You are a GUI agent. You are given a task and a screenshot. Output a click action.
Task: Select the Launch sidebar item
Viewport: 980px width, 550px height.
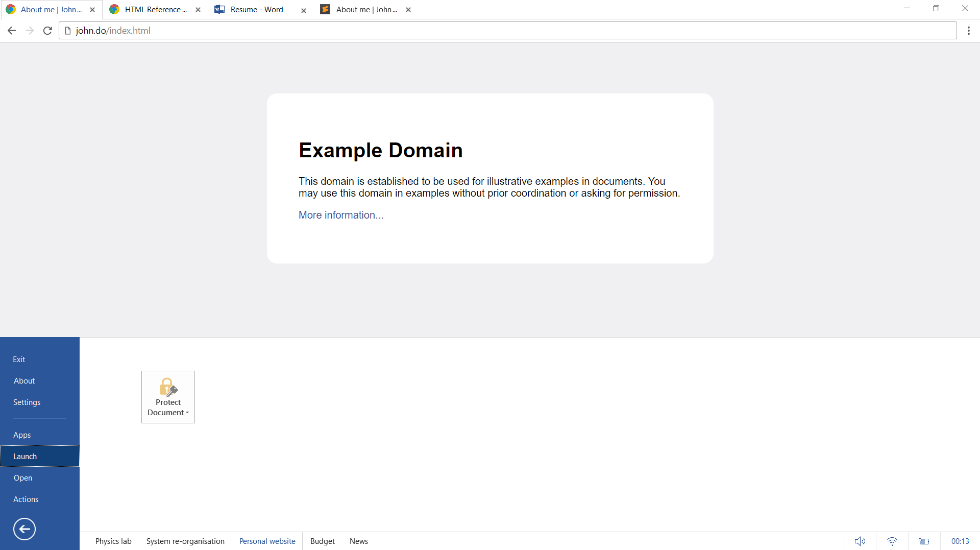(x=40, y=457)
